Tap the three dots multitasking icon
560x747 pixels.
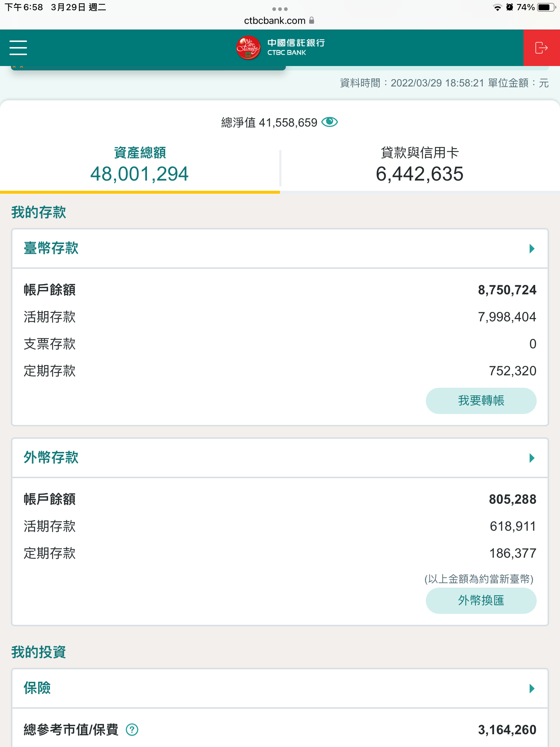[x=280, y=9]
